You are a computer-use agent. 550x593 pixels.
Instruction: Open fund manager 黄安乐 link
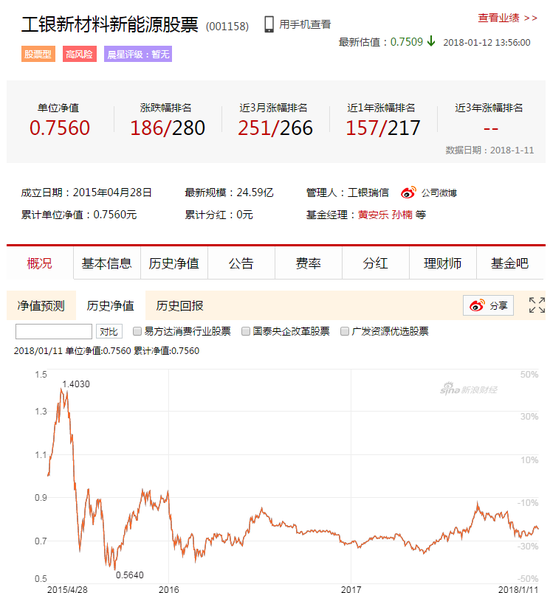click(373, 214)
